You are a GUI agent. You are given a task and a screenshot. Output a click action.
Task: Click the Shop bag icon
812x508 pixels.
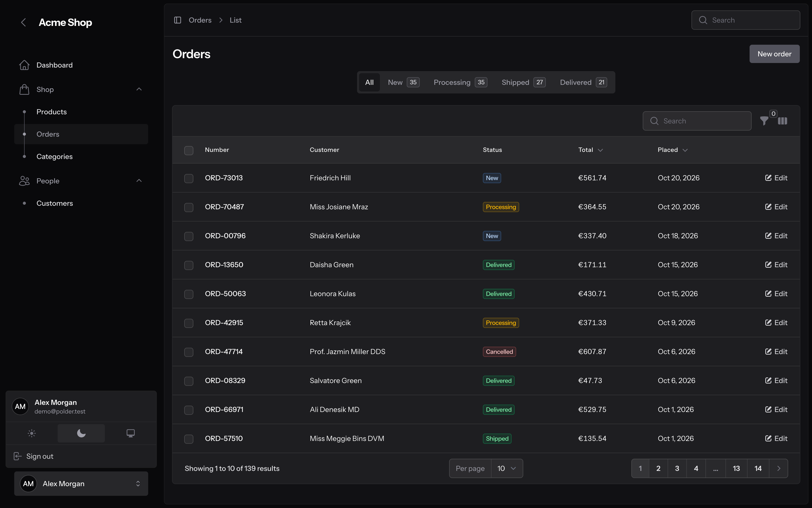[x=24, y=89]
